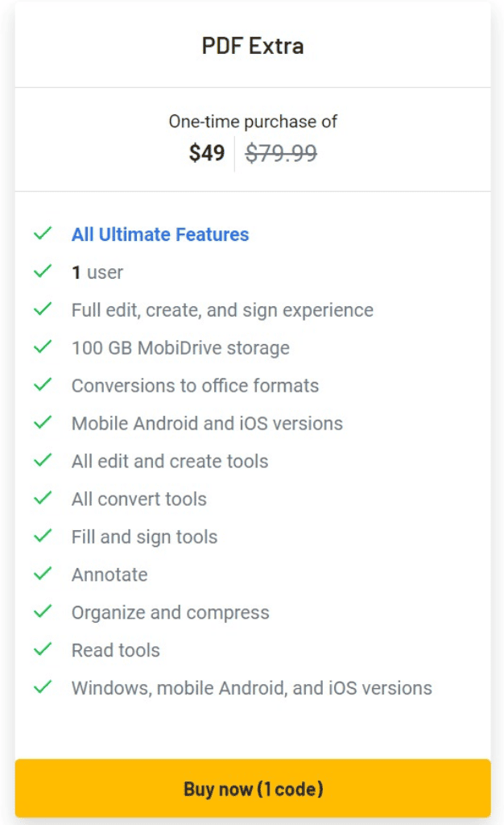
Task: Click the All edit and create tools text
Action: pos(170,462)
